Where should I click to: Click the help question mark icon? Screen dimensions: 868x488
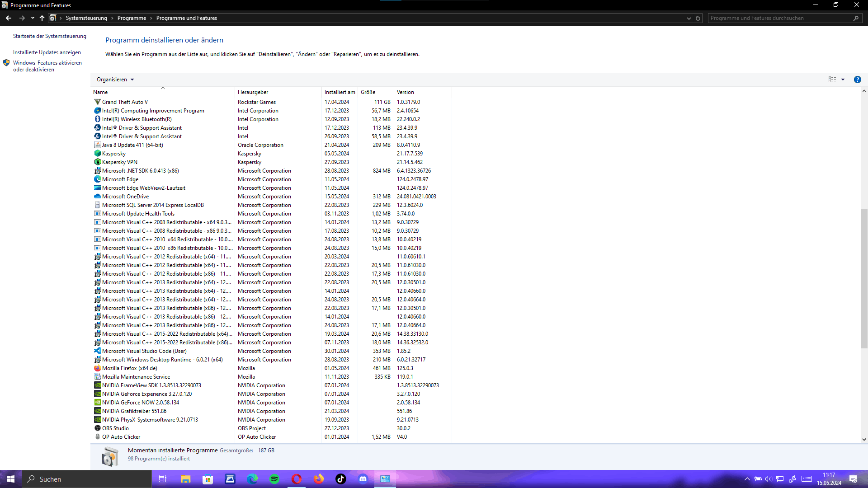(857, 80)
